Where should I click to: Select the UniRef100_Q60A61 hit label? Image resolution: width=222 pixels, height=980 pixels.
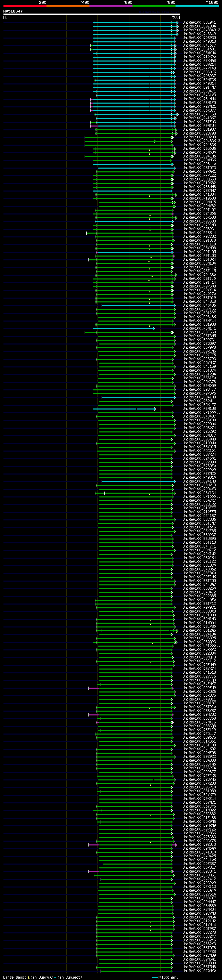coord(199,875)
